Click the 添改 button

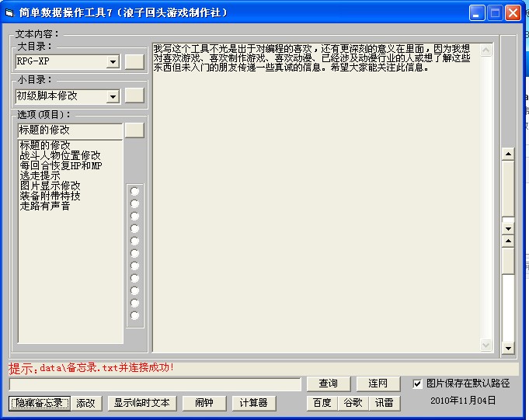(86, 403)
